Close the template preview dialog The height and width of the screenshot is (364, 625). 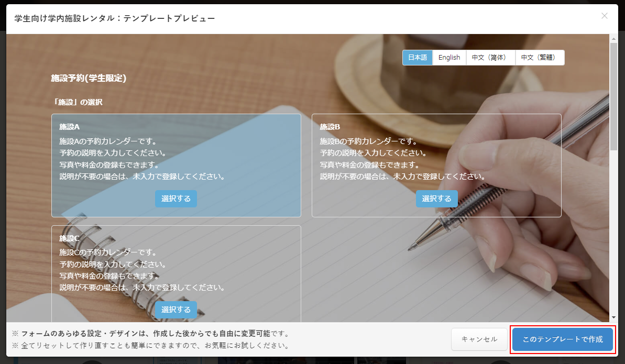[605, 16]
